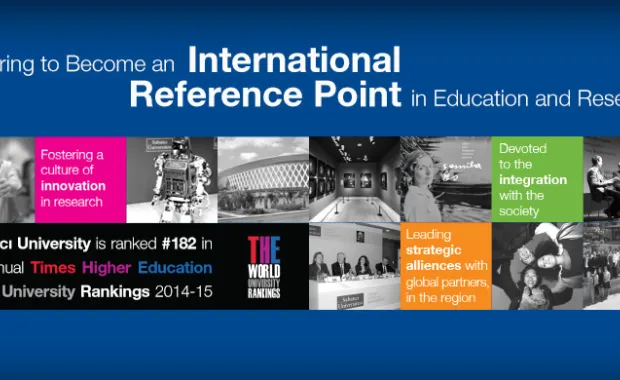
Task: Click the orange 'Leading strategic alliences' tile
Action: point(446,266)
